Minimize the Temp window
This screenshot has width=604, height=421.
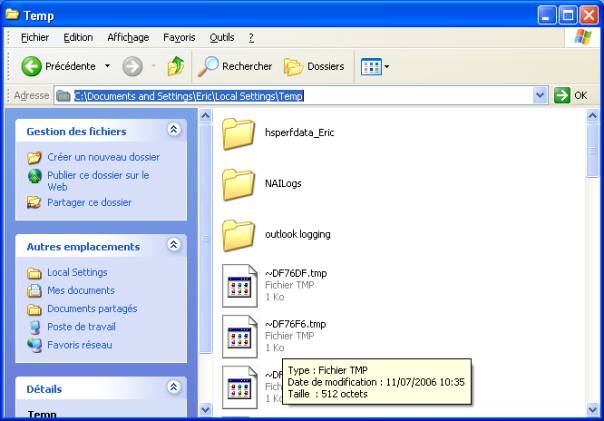tap(547, 15)
